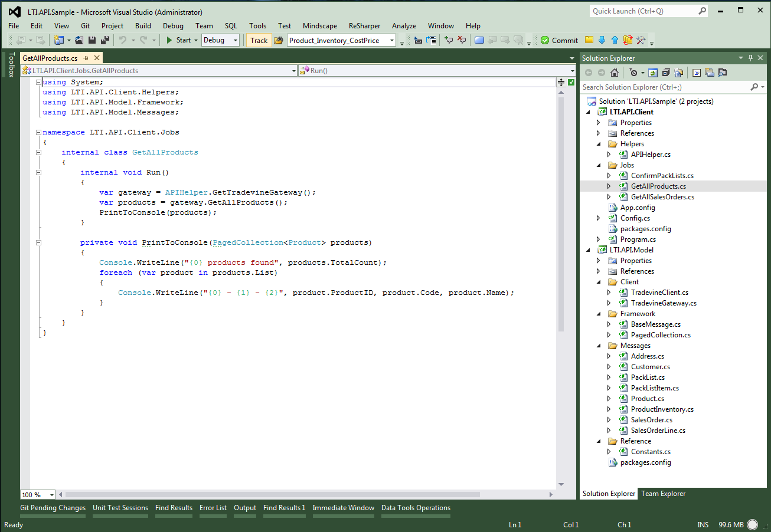Viewport: 771px width, 532px height.
Task: Click Solution Explorer Pending Changes Filter icon
Action: pyautogui.click(x=633, y=73)
